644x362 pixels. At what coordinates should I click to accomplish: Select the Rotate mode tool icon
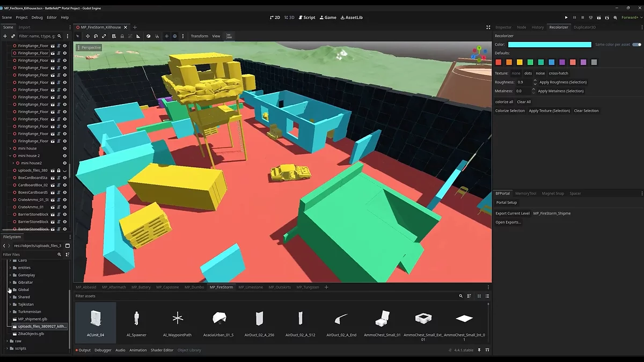point(96,36)
